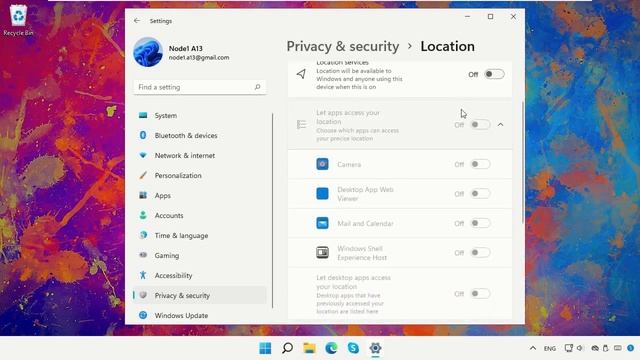This screenshot has width=640, height=360.
Task: Click the location arrow icon
Action: pyautogui.click(x=301, y=74)
